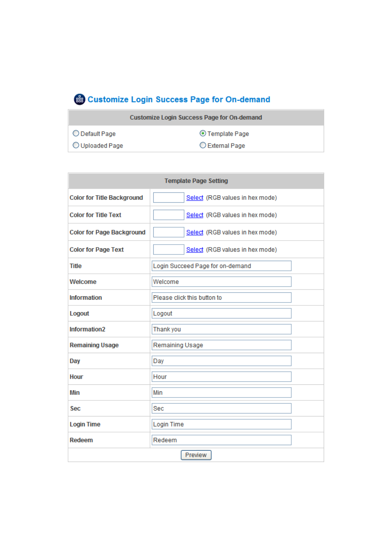Choose the Uploaded Page radio option
This screenshot has width=392, height=555.
tap(76, 146)
